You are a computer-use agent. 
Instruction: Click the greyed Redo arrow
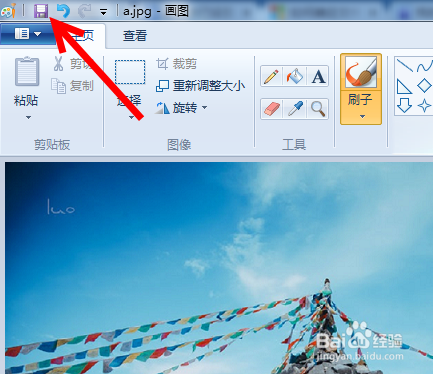(85, 11)
